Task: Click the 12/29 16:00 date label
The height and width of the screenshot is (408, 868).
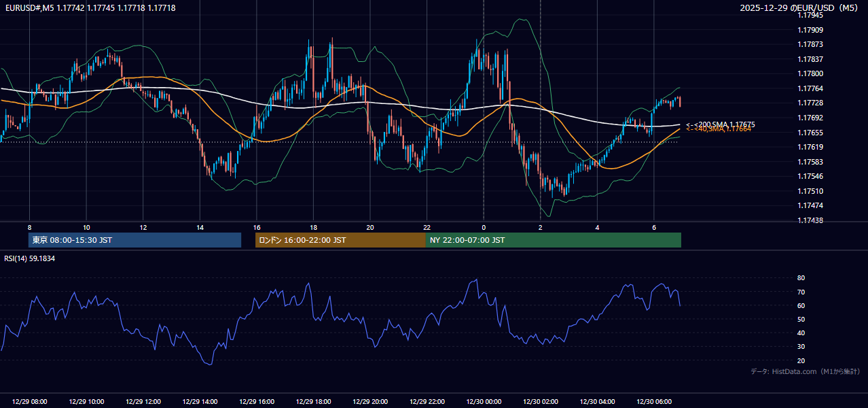Action: click(x=257, y=402)
